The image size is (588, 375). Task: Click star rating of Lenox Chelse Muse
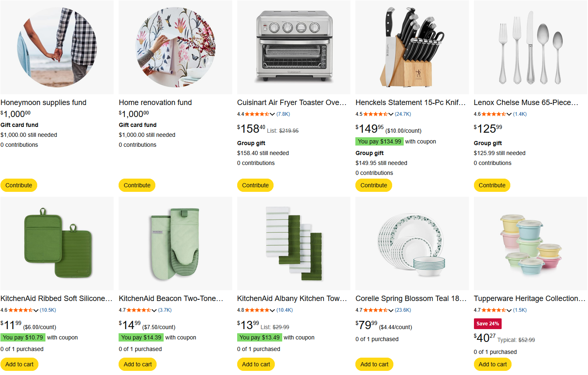coord(493,114)
